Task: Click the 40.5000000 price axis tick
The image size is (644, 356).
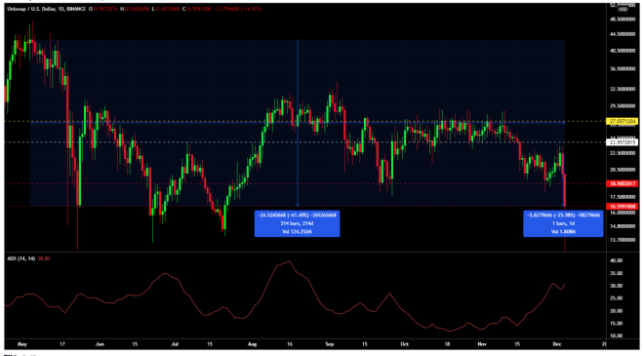Action: tap(624, 51)
